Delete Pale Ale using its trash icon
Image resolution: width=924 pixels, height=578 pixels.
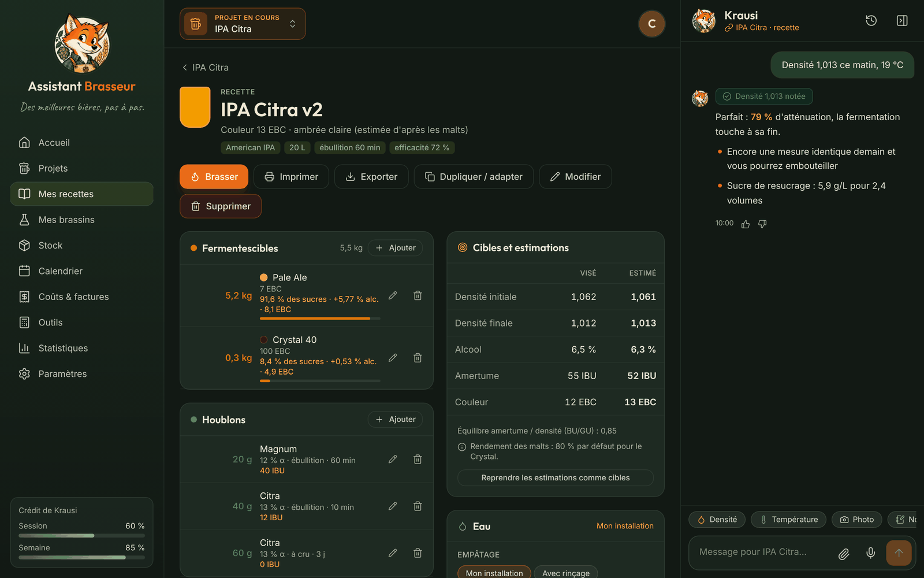point(418,295)
